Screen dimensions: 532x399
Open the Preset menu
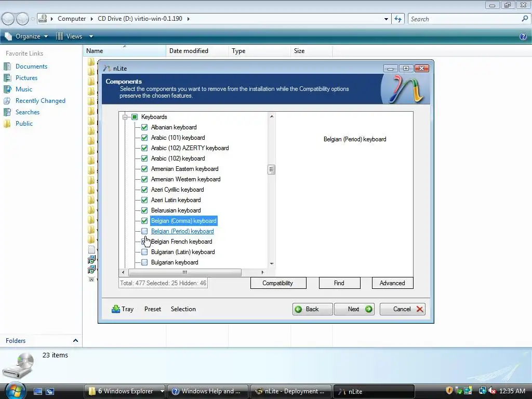153,309
